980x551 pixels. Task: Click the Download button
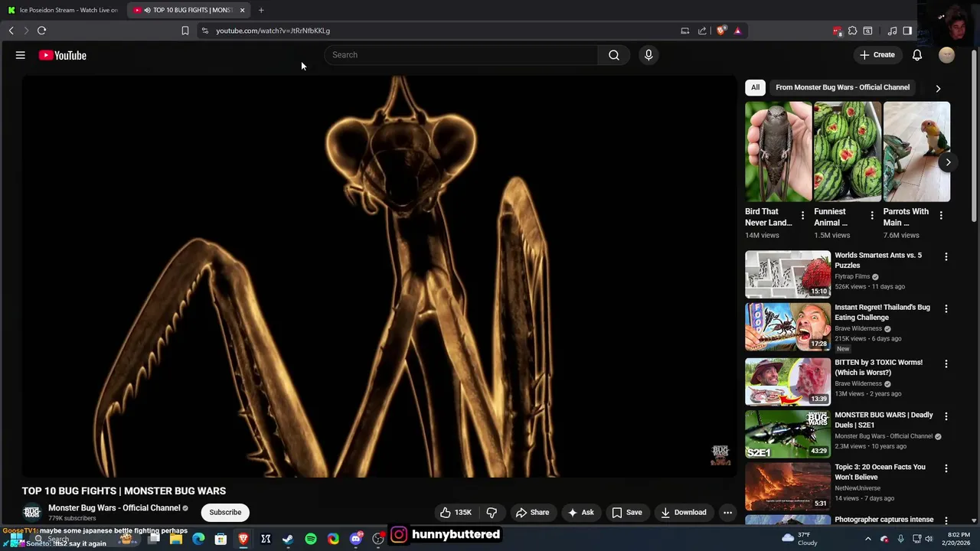(x=683, y=512)
